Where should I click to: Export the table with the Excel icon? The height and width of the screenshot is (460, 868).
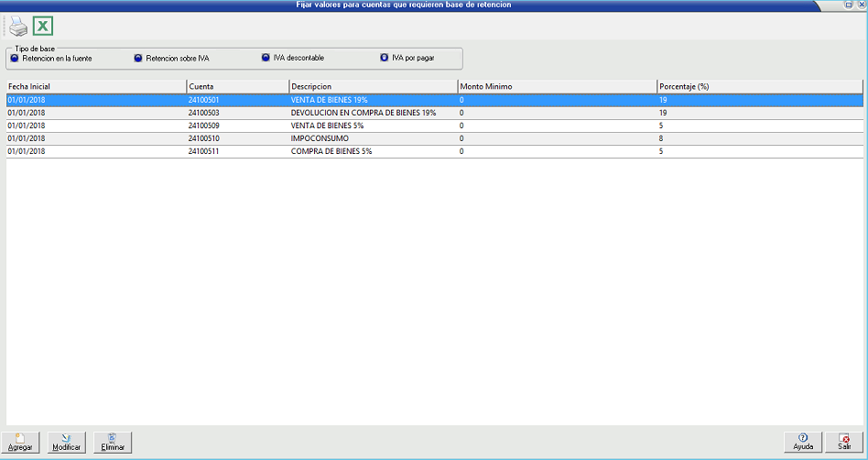(x=43, y=27)
